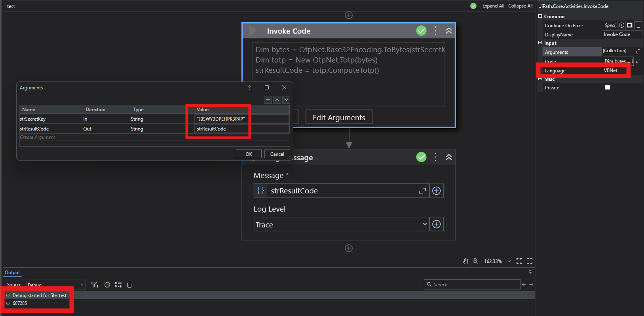Click the plus button beside Log Level

(x=436, y=224)
